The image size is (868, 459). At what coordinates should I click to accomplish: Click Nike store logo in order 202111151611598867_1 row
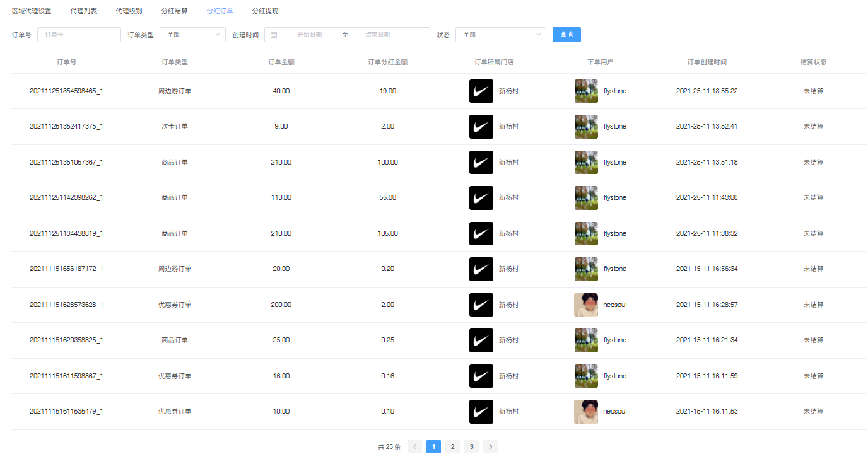pyautogui.click(x=481, y=376)
